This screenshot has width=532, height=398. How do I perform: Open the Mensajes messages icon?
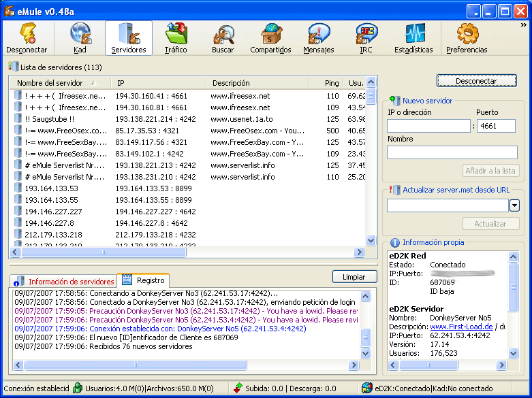click(x=319, y=33)
